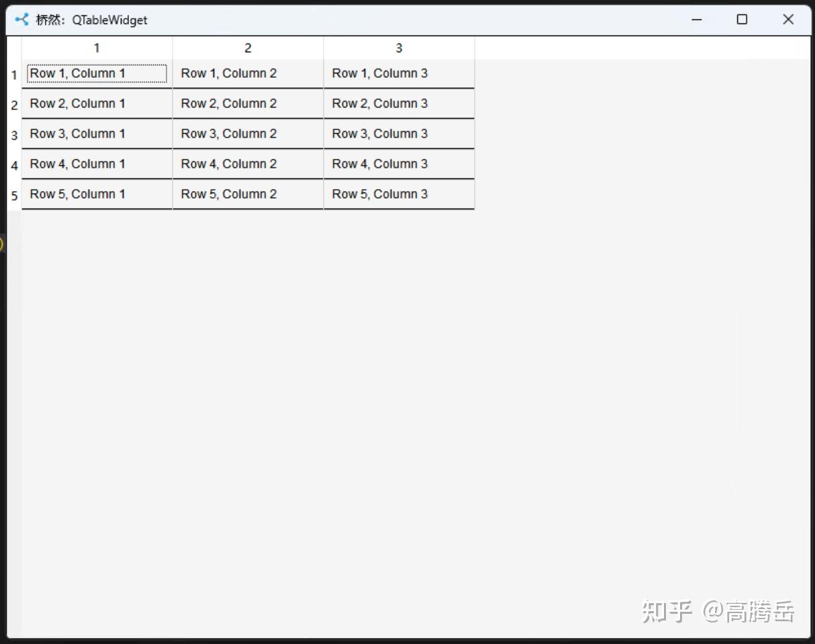Select cell Row 4, Column 1
The height and width of the screenshot is (644, 815).
coord(96,164)
